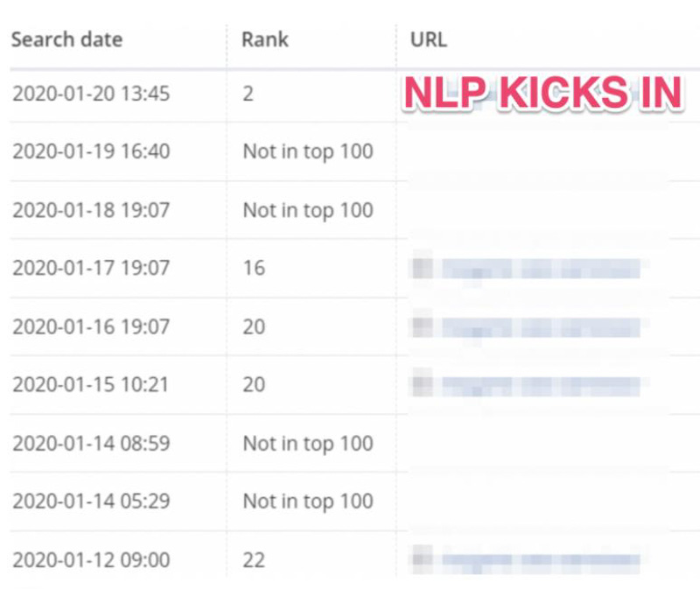Screen dimensions: 700x589
Task: Select the 2020-01-12 09:00 row date
Action: tap(91, 560)
